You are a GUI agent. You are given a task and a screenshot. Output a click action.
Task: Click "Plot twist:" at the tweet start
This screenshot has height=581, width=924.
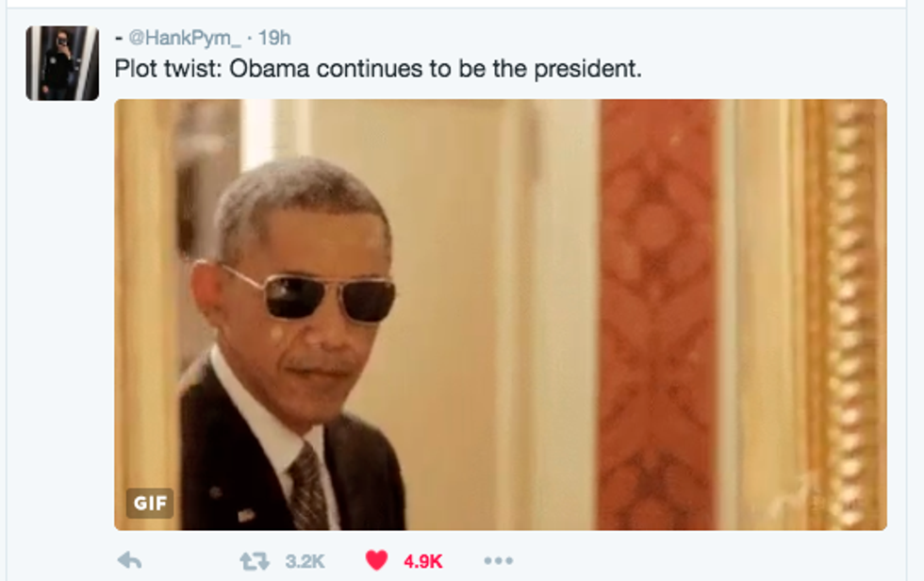168,69
